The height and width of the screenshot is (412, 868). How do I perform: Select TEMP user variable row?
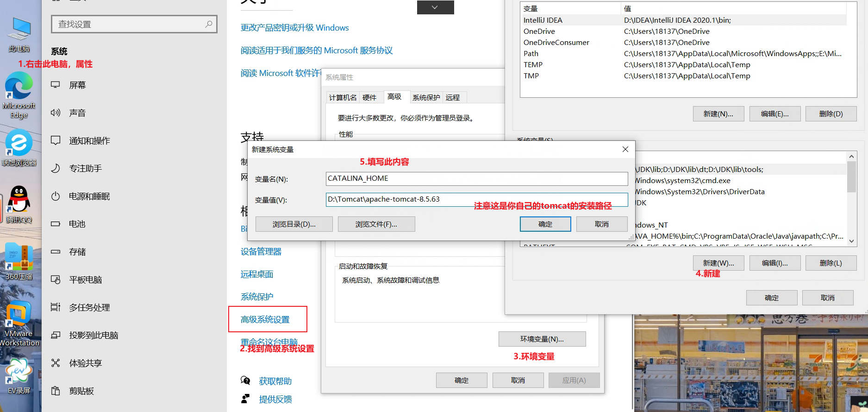click(x=684, y=65)
